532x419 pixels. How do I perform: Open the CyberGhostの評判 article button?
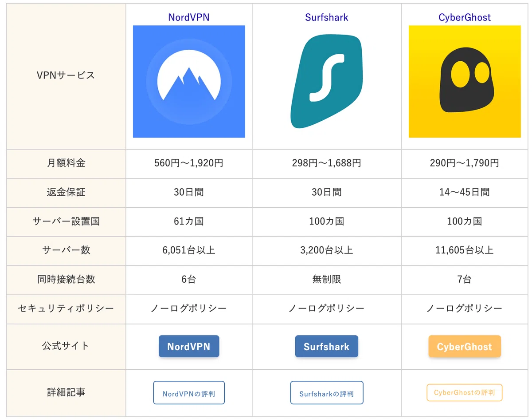465,393
